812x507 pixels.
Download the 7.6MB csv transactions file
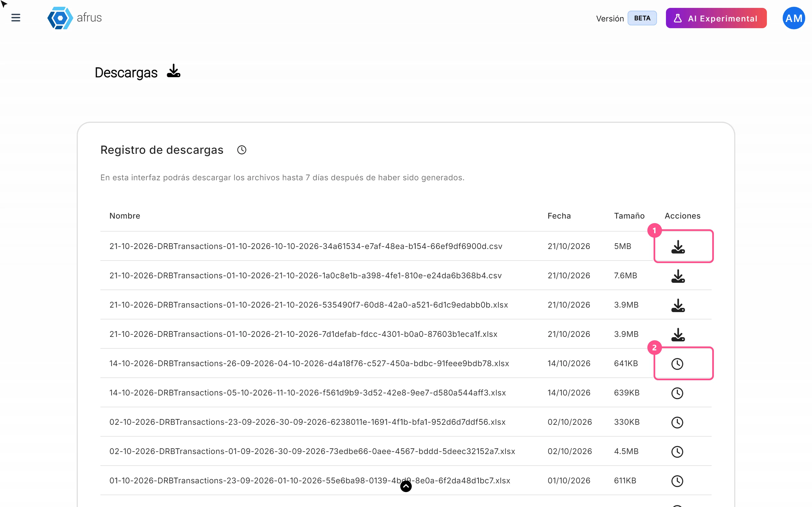pyautogui.click(x=678, y=276)
